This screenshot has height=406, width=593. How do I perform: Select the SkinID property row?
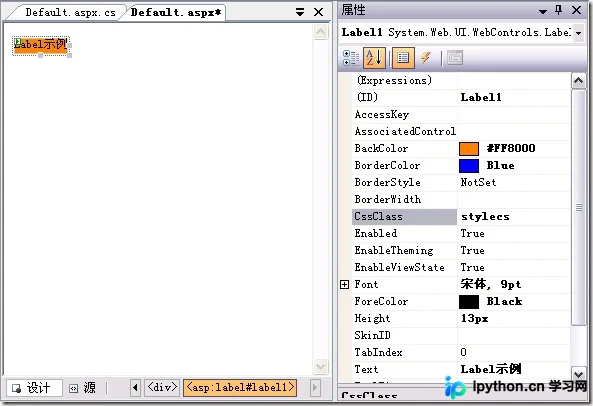point(461,336)
